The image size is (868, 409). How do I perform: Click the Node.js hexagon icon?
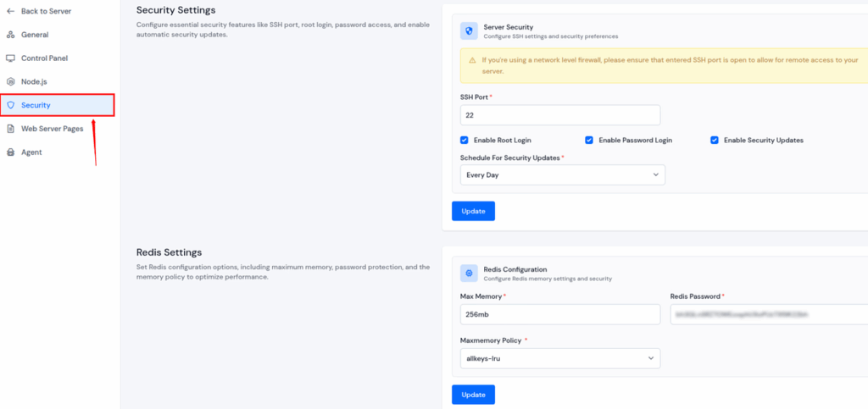pyautogui.click(x=10, y=81)
